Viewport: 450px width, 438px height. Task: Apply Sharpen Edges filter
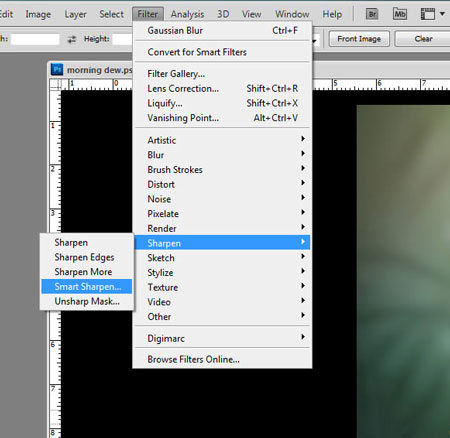(87, 257)
